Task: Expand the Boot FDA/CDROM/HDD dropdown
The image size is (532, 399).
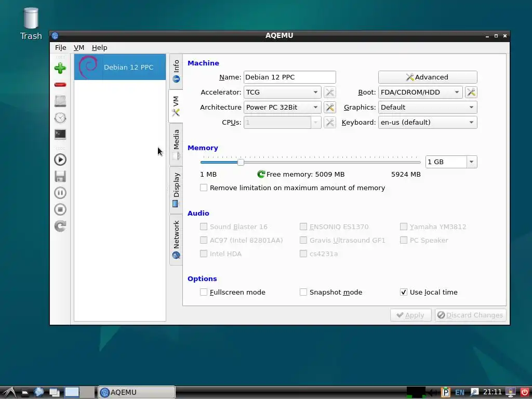Action: (420, 92)
